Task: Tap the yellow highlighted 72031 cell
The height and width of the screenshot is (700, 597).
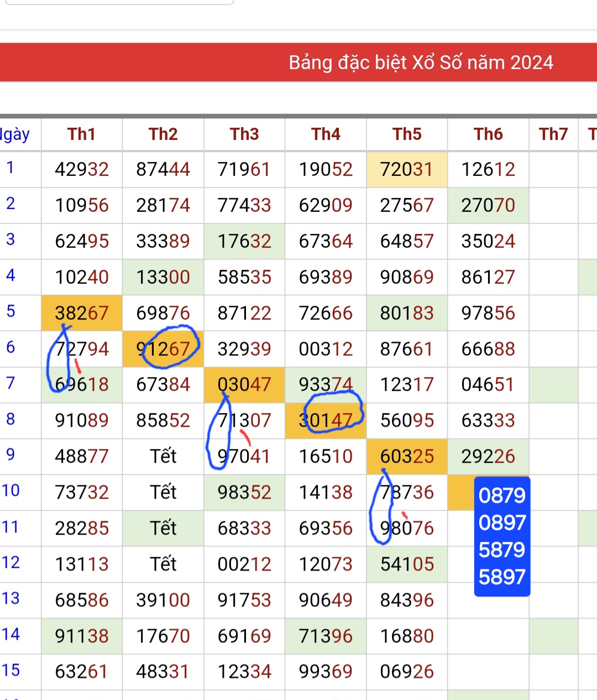Action: (x=407, y=169)
